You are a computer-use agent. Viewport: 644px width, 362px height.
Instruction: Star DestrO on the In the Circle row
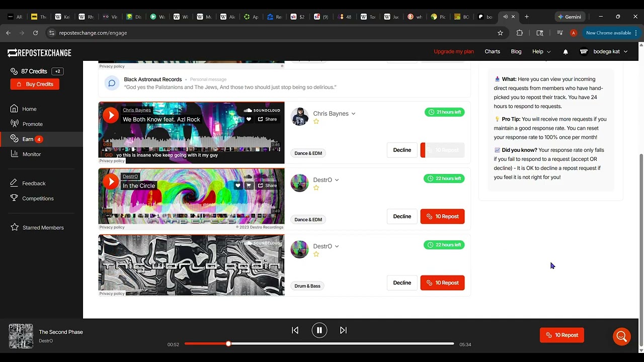tap(316, 188)
